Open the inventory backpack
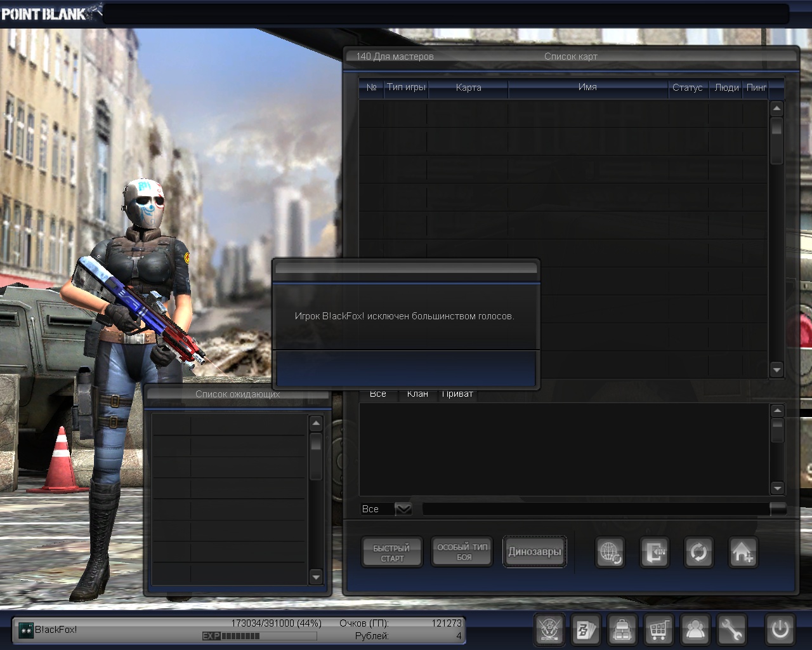 pos(622,630)
